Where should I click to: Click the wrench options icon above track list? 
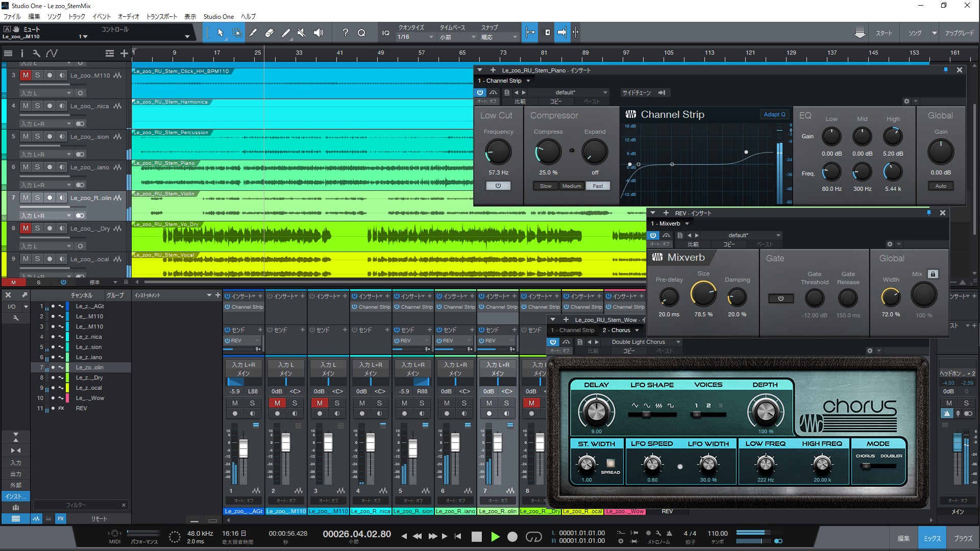click(x=36, y=53)
